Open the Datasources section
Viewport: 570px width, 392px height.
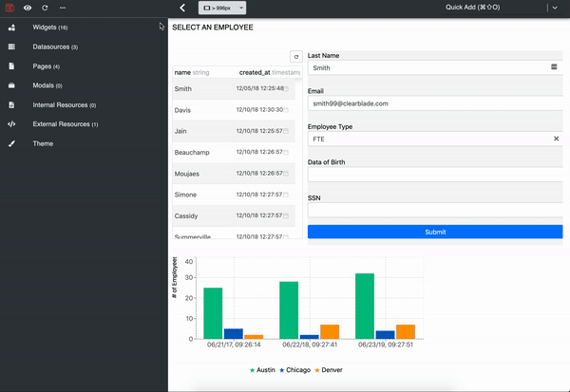(55, 47)
